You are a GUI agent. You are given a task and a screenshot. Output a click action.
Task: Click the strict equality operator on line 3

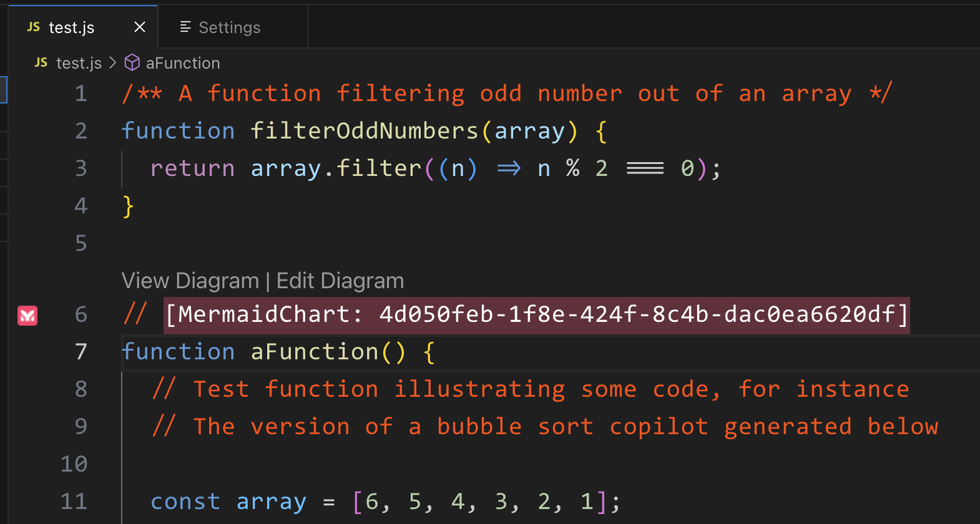coord(645,168)
